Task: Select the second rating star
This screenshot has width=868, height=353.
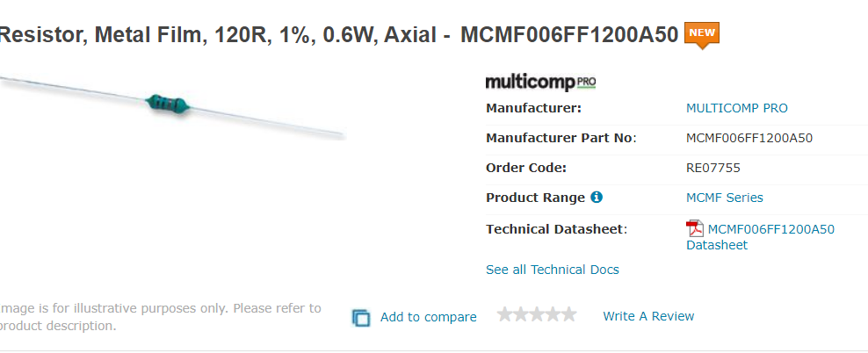Action: 520,315
